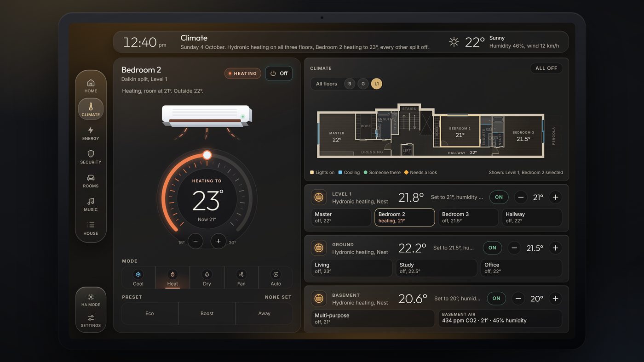Select Heat mode flame

coord(172,277)
